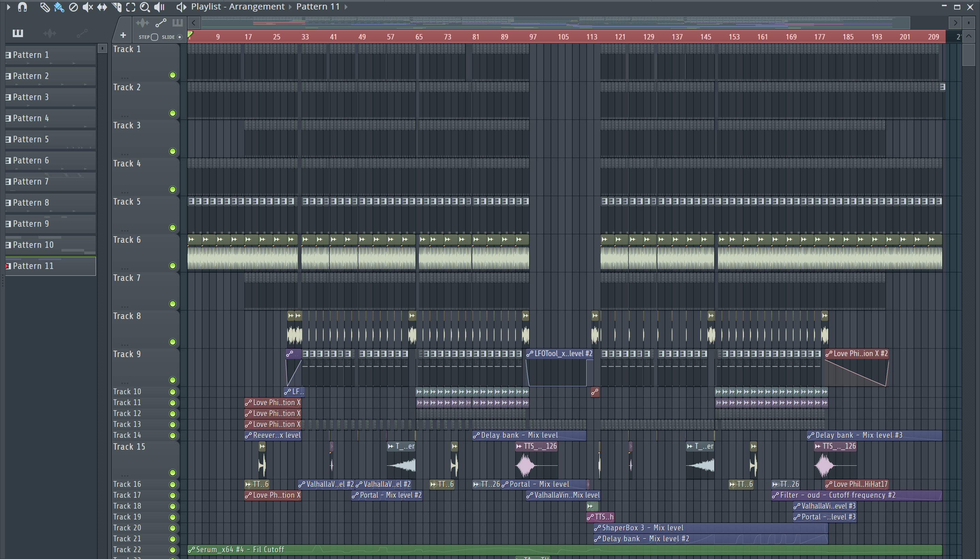This screenshot has width=980, height=559.
Task: Select the Filter - oud - Cutoff frequency #2 clip
Action: click(x=857, y=495)
